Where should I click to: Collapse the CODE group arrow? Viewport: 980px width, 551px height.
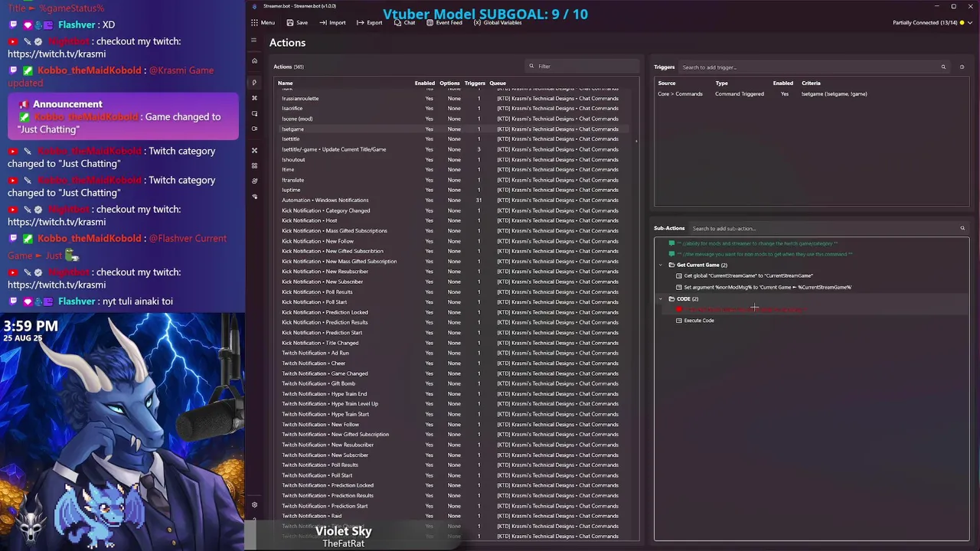click(661, 299)
